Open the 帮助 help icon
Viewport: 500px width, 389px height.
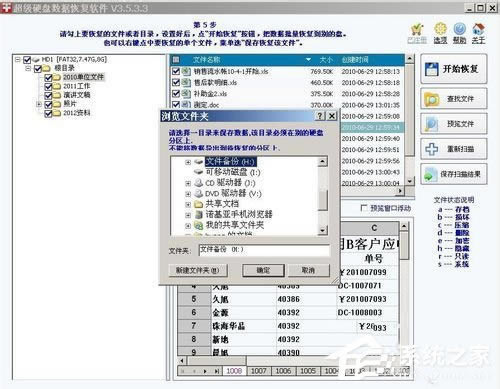[459, 29]
